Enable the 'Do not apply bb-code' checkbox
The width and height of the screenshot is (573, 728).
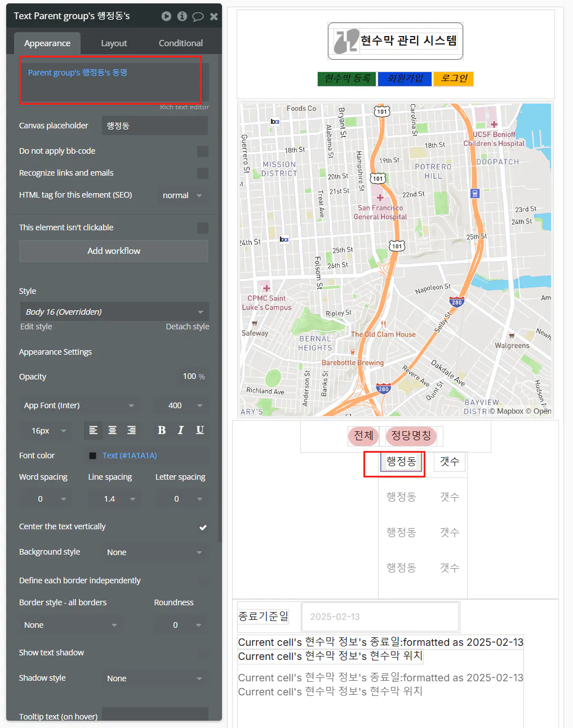(x=203, y=151)
